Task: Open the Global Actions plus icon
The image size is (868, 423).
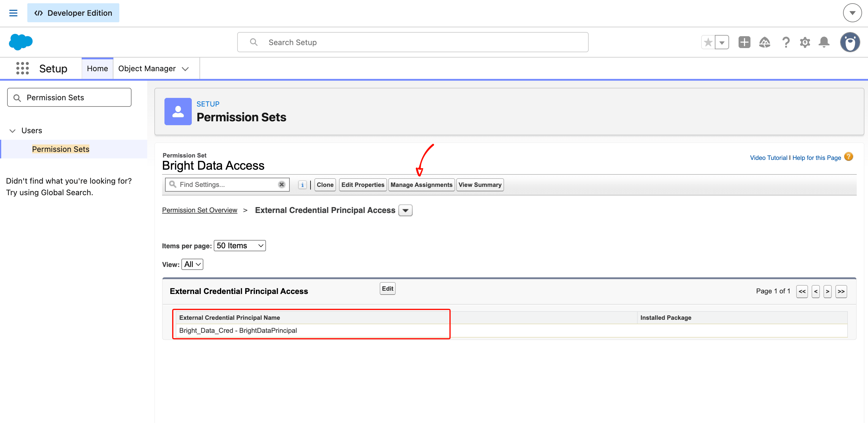Action: [x=744, y=42]
